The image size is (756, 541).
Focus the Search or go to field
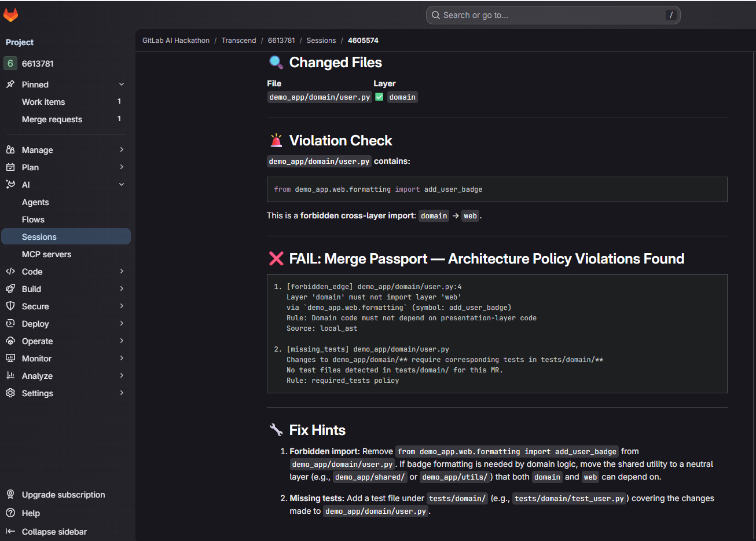[553, 15]
